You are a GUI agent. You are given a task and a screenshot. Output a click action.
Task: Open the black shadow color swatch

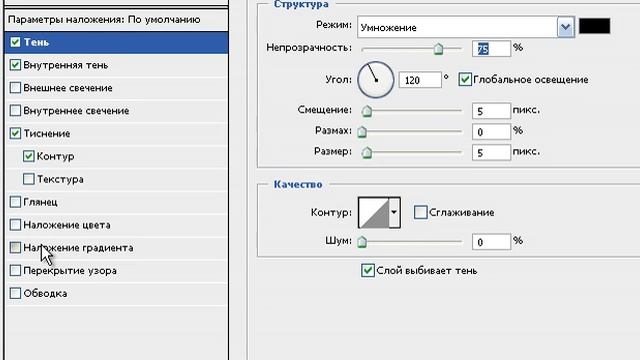595,26
